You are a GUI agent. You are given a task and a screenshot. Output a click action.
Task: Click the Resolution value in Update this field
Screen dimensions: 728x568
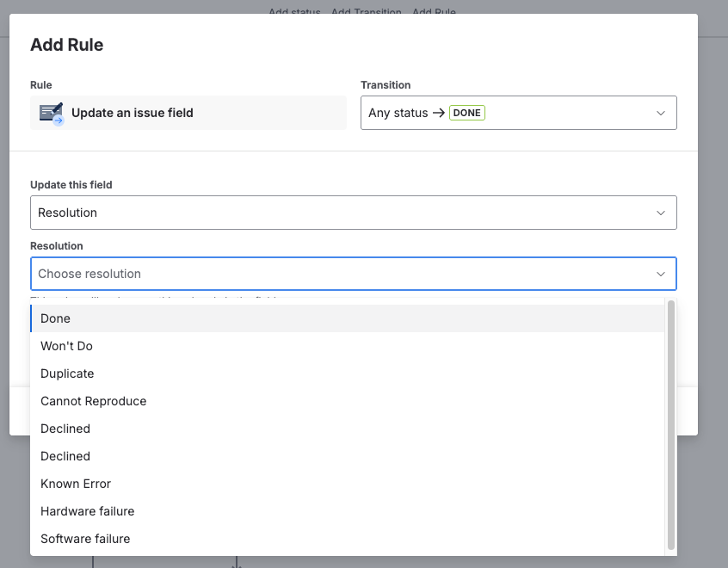pos(68,213)
